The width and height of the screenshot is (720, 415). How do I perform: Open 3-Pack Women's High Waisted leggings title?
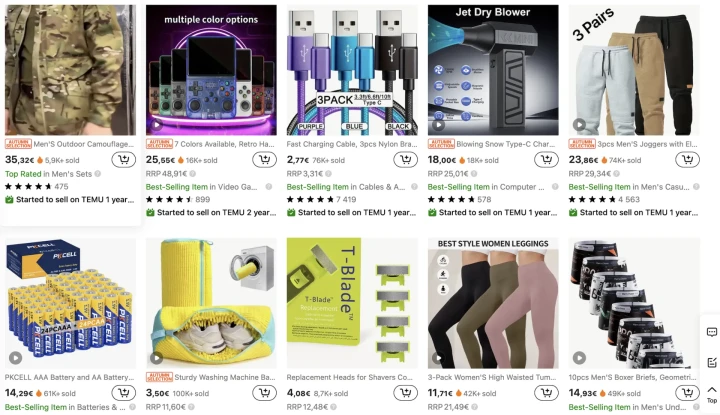[492, 377]
